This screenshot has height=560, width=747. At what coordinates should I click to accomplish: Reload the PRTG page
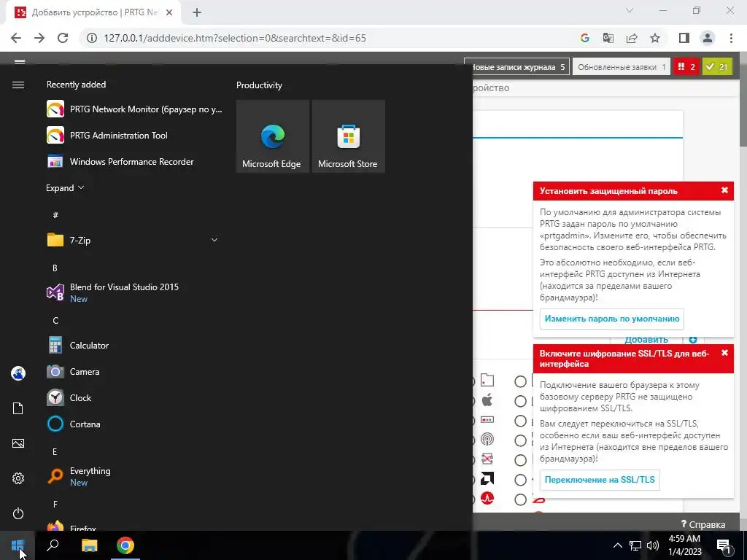(x=63, y=38)
